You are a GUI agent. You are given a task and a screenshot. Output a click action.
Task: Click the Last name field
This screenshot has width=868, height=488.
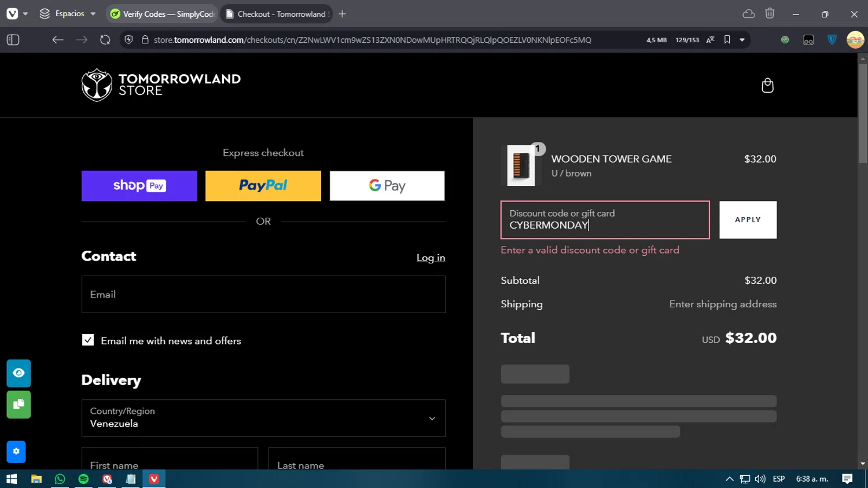point(357,458)
